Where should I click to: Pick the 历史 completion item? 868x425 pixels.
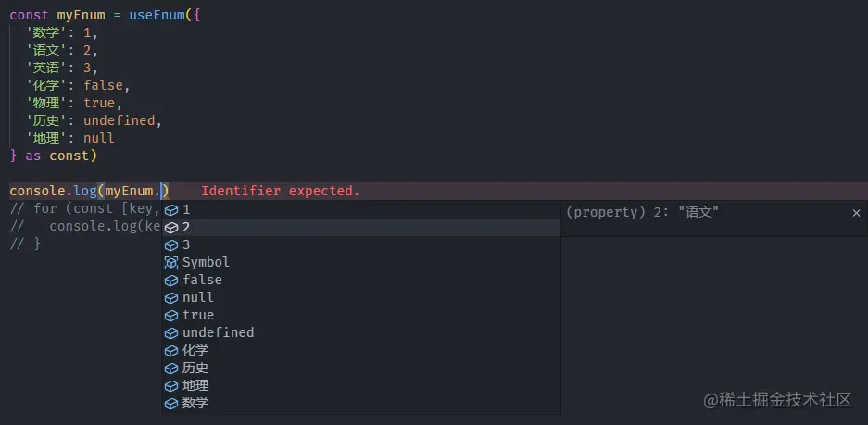click(361, 368)
